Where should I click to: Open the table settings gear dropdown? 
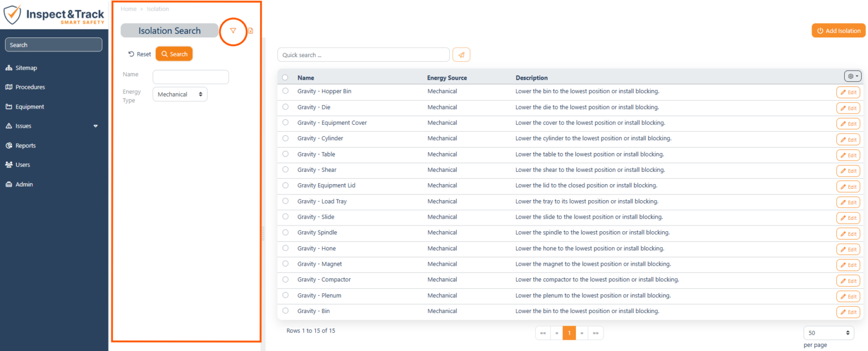point(852,76)
